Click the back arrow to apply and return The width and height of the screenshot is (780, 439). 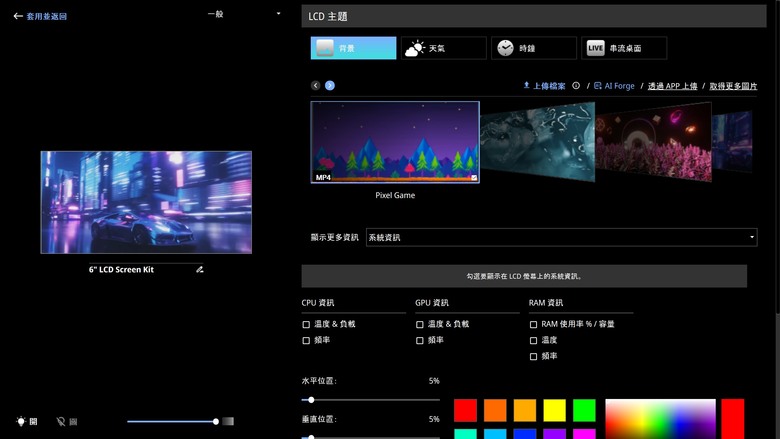click(x=18, y=16)
